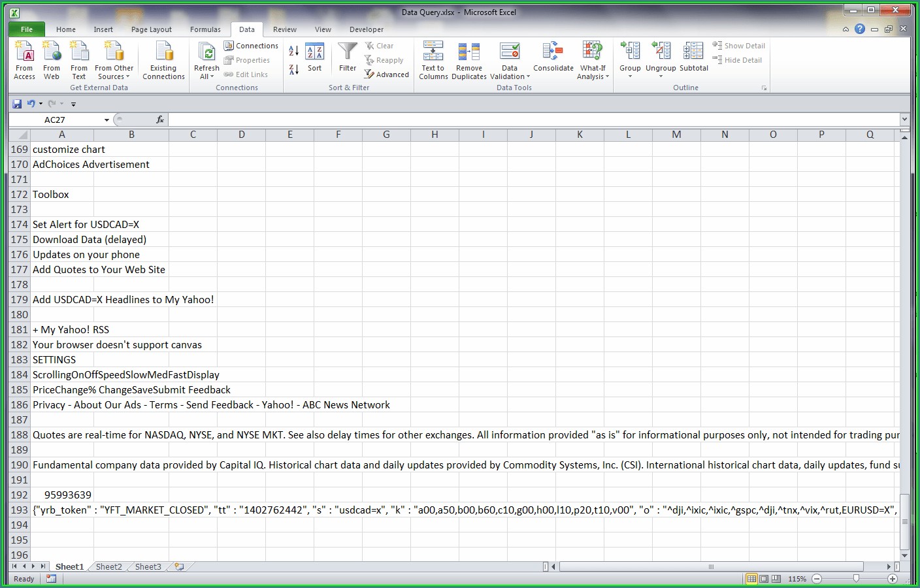Switch to the Developer tab
The height and width of the screenshot is (588, 920).
pyautogui.click(x=367, y=29)
